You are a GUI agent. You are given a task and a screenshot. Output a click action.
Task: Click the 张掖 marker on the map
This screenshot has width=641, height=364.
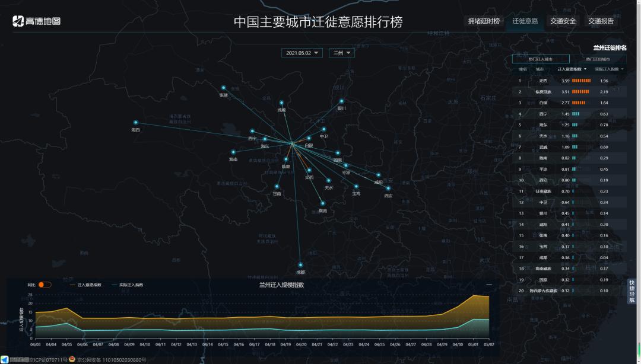pos(223,87)
